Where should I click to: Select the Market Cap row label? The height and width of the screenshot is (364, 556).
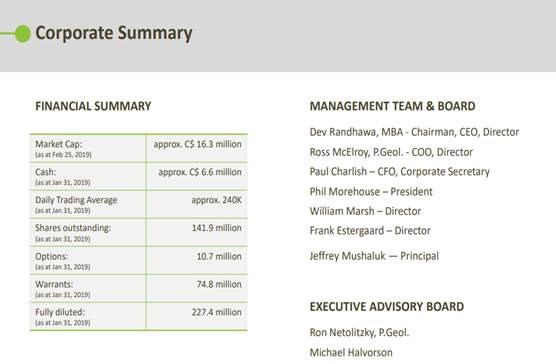point(59,144)
